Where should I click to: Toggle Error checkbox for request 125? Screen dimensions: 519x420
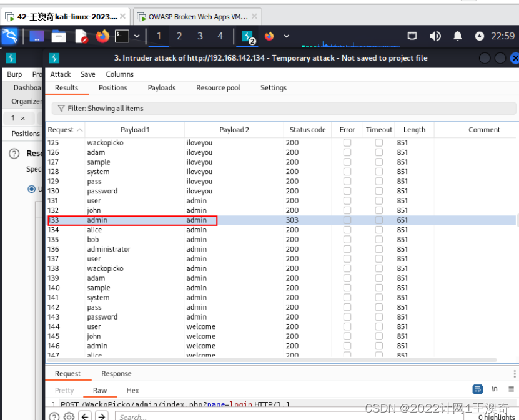click(x=347, y=142)
